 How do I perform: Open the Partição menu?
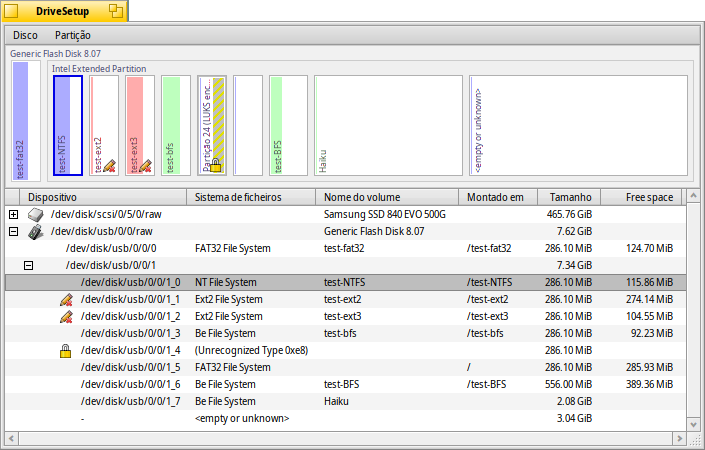73,35
